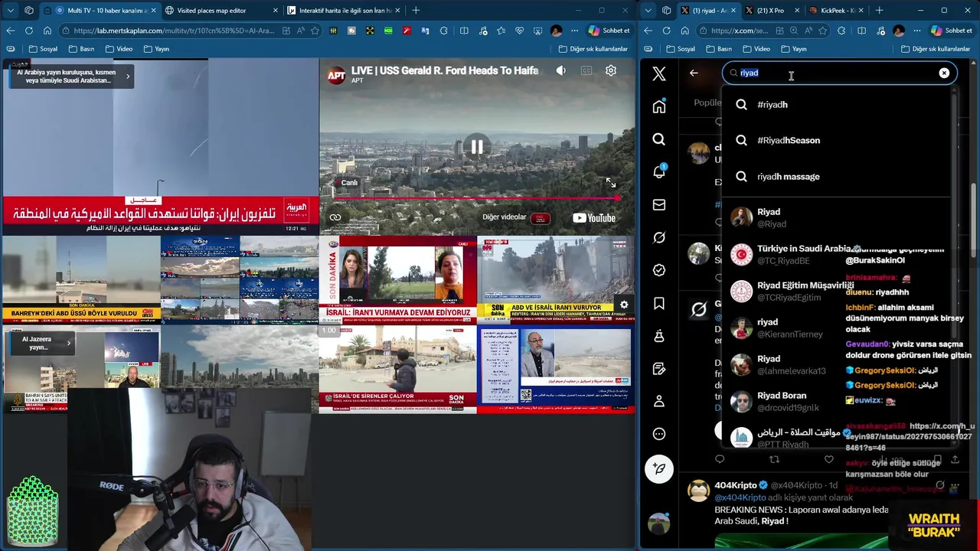
Task: Open APT video settings gear
Action: pos(611,70)
